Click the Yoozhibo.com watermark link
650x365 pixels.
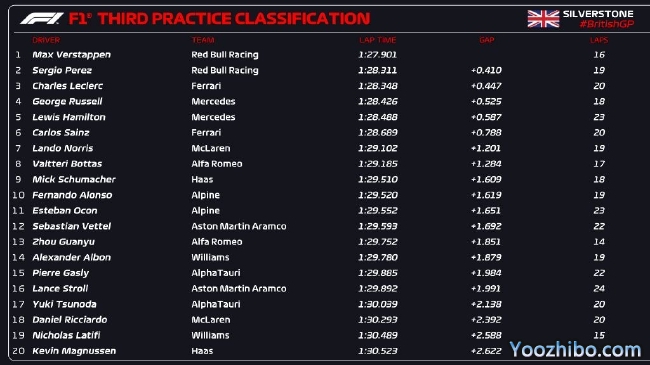pyautogui.click(x=575, y=350)
